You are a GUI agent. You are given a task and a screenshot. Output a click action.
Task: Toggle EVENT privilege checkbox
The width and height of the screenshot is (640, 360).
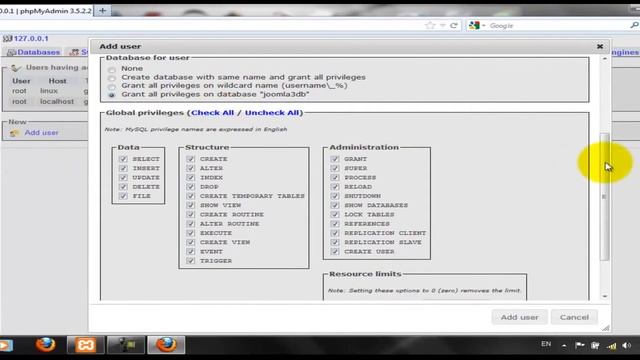(x=191, y=251)
